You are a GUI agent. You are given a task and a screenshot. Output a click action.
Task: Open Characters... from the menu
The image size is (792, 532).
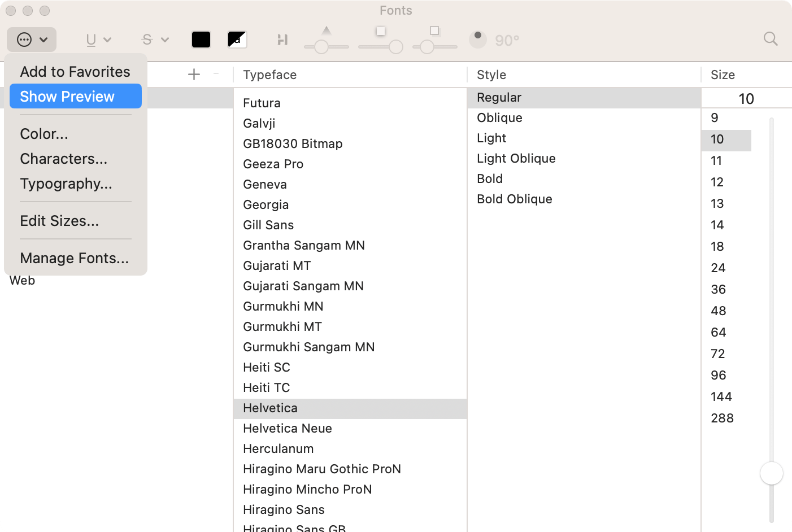click(x=76, y=159)
